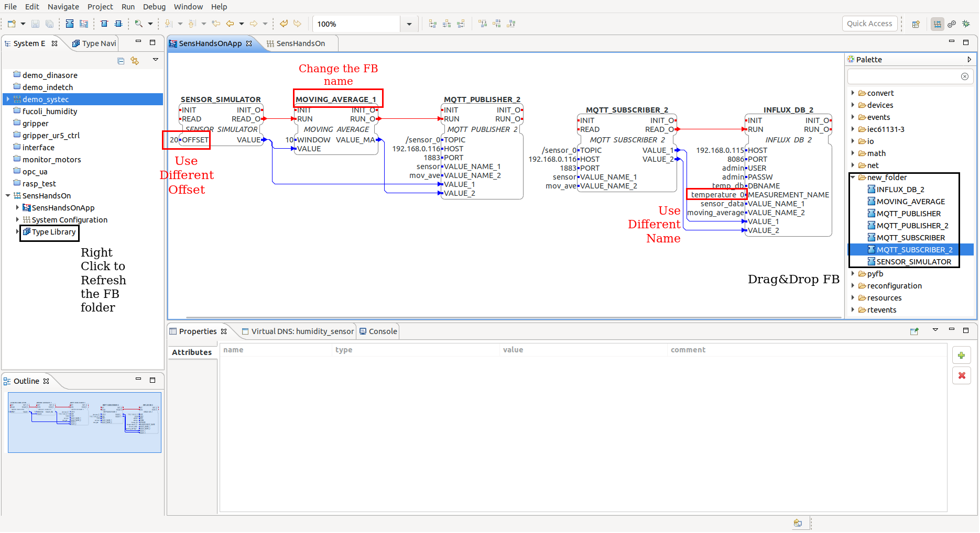Toggle Link with Editor in System Explorer

coord(135,61)
